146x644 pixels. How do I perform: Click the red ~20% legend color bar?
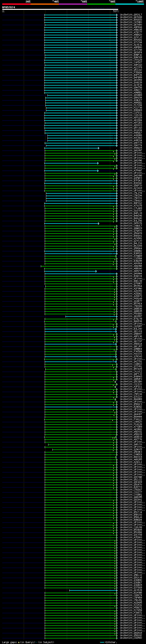16,4
